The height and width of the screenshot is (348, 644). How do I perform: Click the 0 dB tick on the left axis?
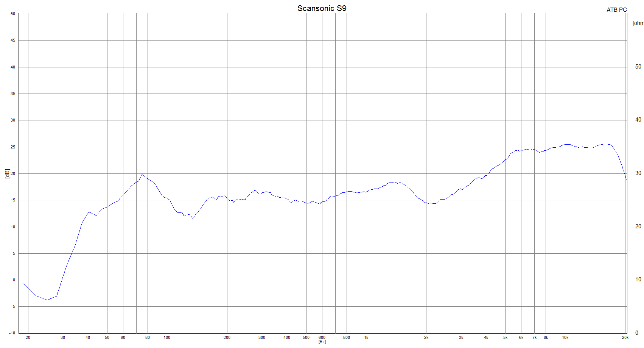(14, 280)
